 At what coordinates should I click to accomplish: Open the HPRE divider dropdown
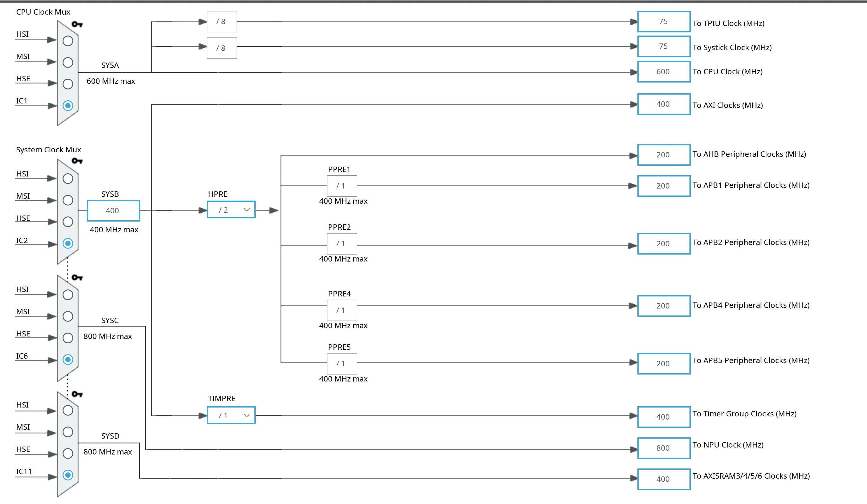tap(231, 210)
